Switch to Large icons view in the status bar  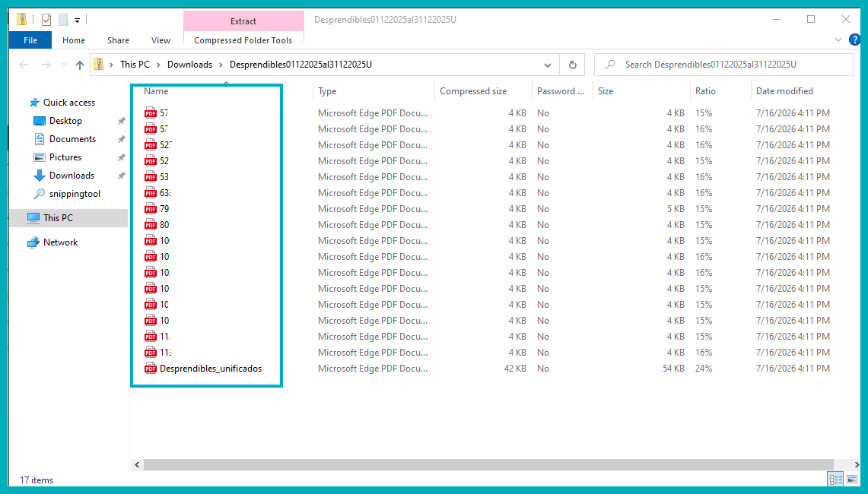coord(852,480)
